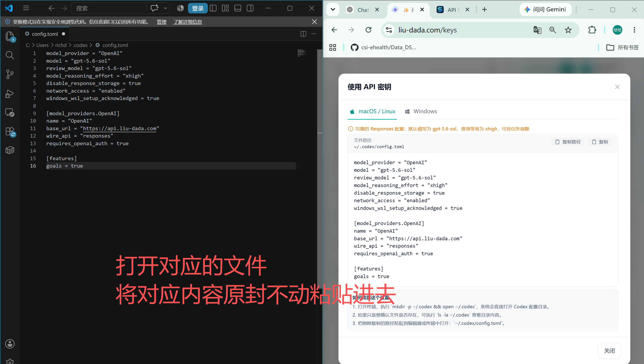Open 所有书签 bookmarks folder
This screenshot has width=644, height=364.
622,47
